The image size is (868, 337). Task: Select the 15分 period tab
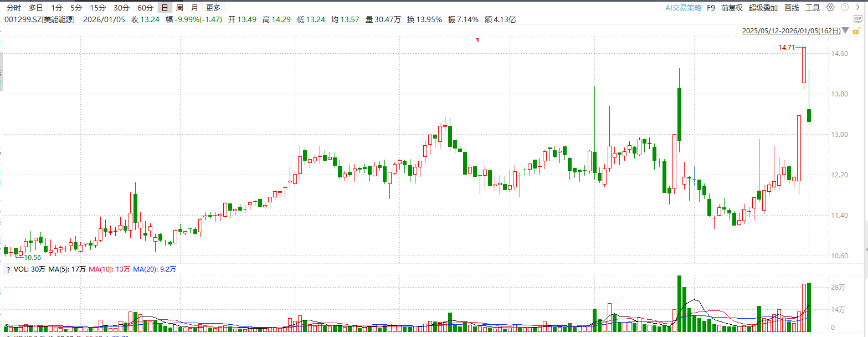[x=97, y=8]
